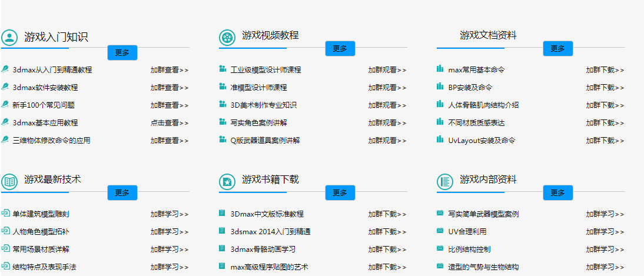Click the book icon beside 游戏最新技术
The height and width of the screenshot is (276, 644).
pos(9,181)
